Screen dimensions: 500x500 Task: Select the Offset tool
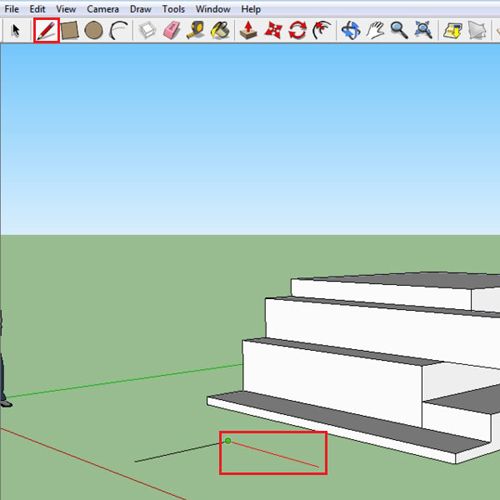click(x=322, y=30)
